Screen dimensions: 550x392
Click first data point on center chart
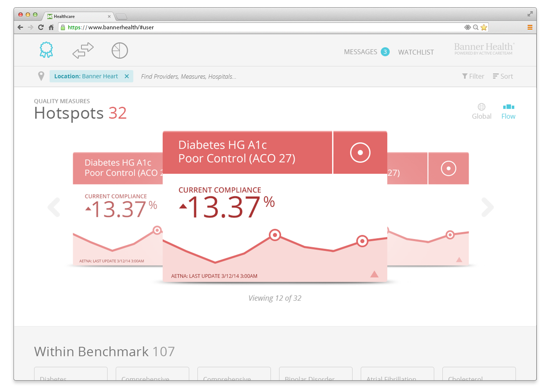pos(275,235)
